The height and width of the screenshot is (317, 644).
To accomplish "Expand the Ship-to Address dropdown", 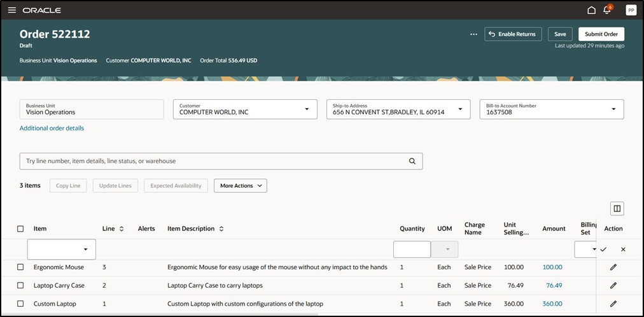I will point(460,109).
